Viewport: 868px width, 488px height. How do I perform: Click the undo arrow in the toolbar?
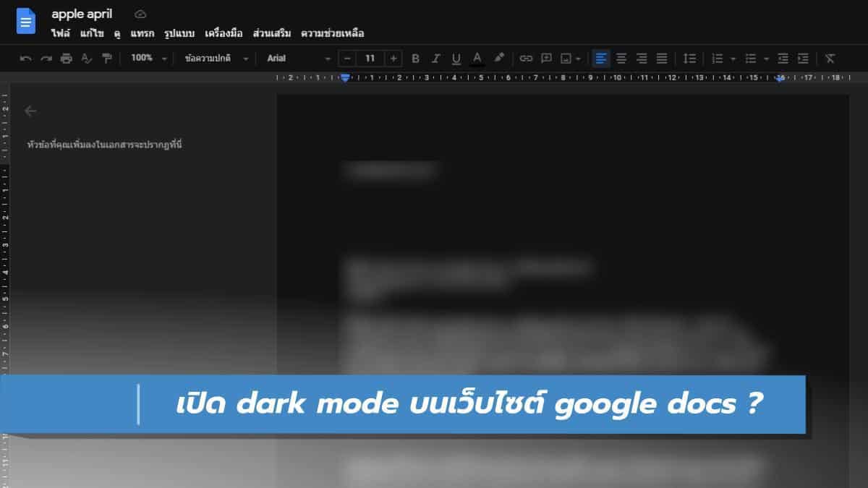[26, 59]
